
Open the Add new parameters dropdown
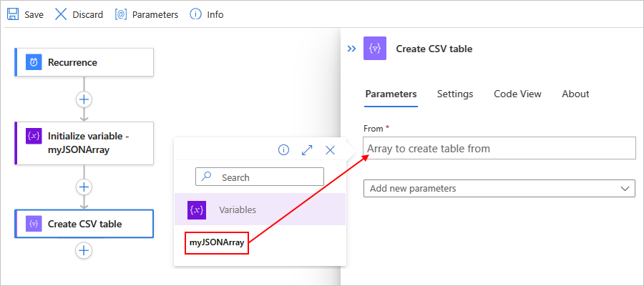[499, 189]
